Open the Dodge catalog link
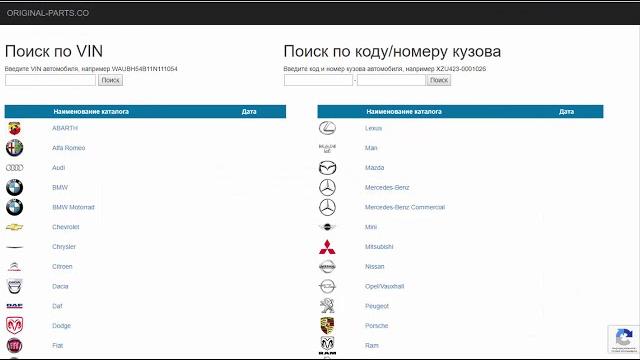 tap(62, 326)
